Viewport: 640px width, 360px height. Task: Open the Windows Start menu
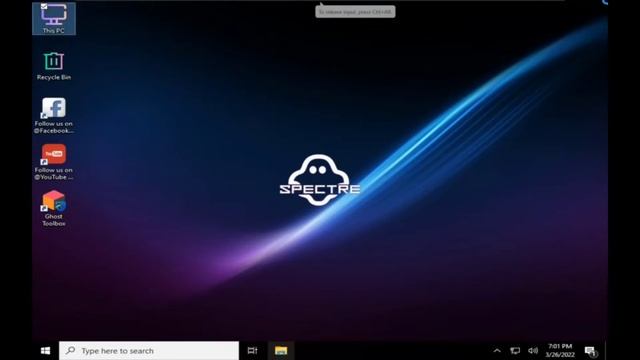point(45,351)
